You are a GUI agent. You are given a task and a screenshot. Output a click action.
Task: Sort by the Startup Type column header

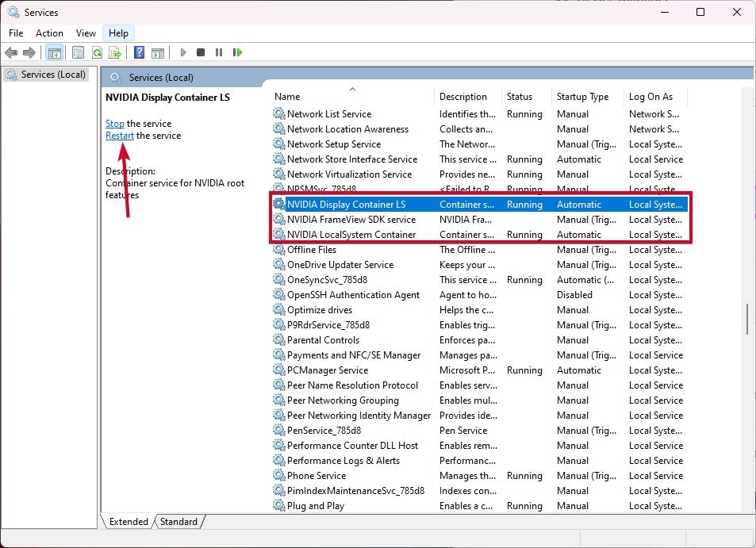coord(588,97)
